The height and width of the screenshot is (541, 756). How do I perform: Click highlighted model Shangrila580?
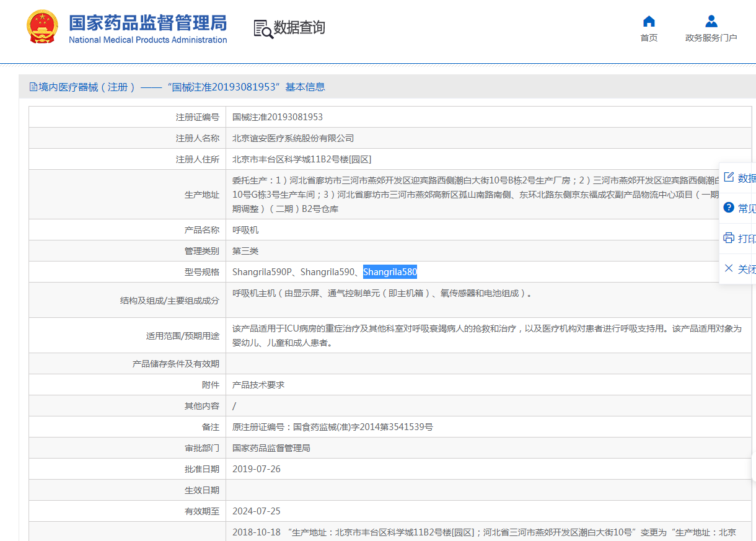[390, 272]
